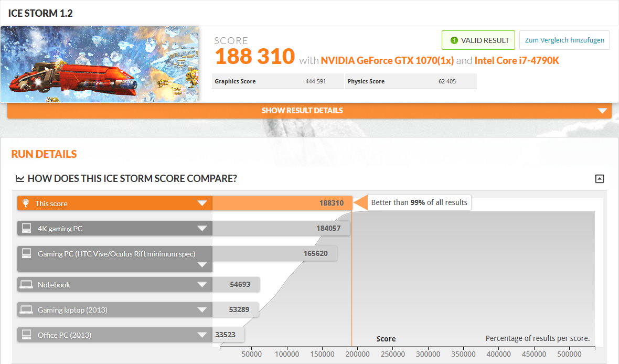Click the 165620 score bar

click(275, 253)
